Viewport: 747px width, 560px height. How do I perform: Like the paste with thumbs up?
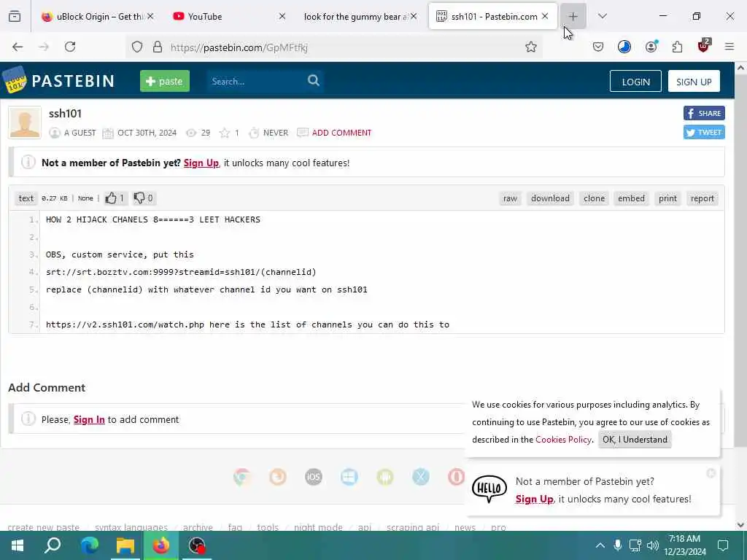pos(116,198)
